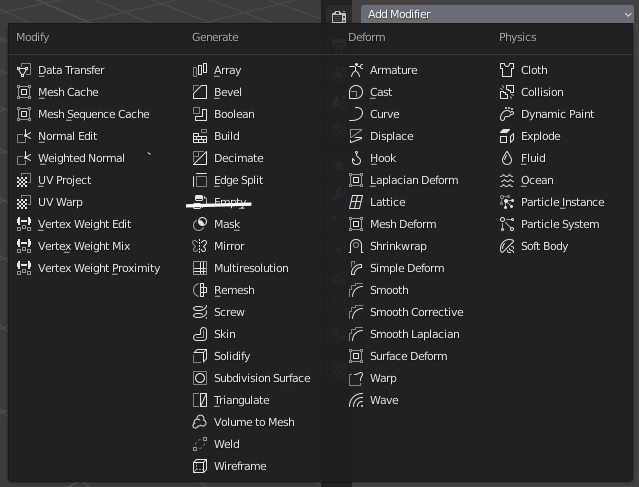This screenshot has height=487, width=639.
Task: Click the Shrinkwrap modifier icon
Action: (x=356, y=246)
